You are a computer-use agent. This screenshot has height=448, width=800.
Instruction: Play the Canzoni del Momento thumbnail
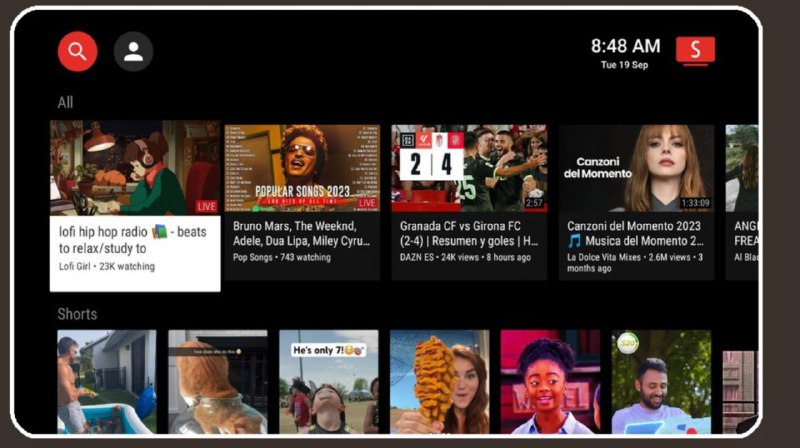tap(636, 168)
